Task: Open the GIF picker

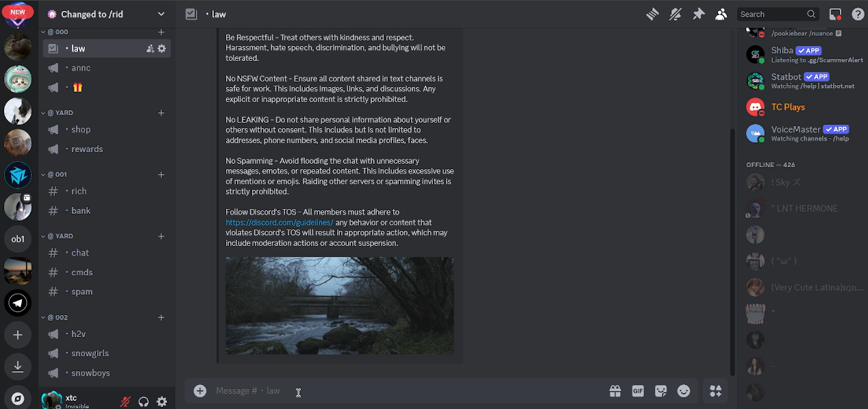Action: click(638, 391)
